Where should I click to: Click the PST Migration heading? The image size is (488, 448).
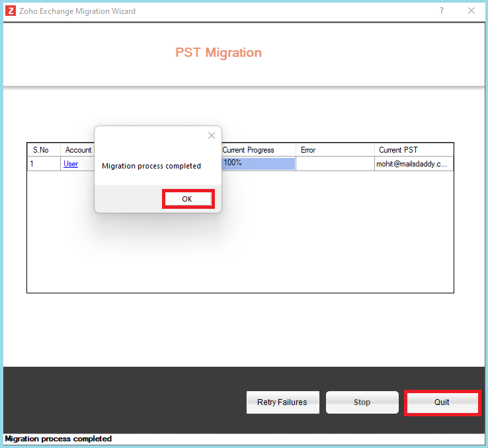218,53
